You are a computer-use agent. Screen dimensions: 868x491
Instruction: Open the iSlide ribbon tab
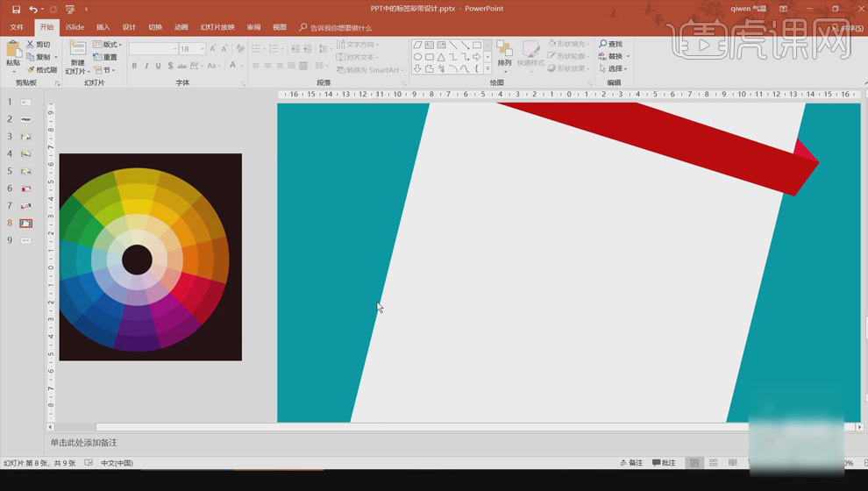point(75,27)
